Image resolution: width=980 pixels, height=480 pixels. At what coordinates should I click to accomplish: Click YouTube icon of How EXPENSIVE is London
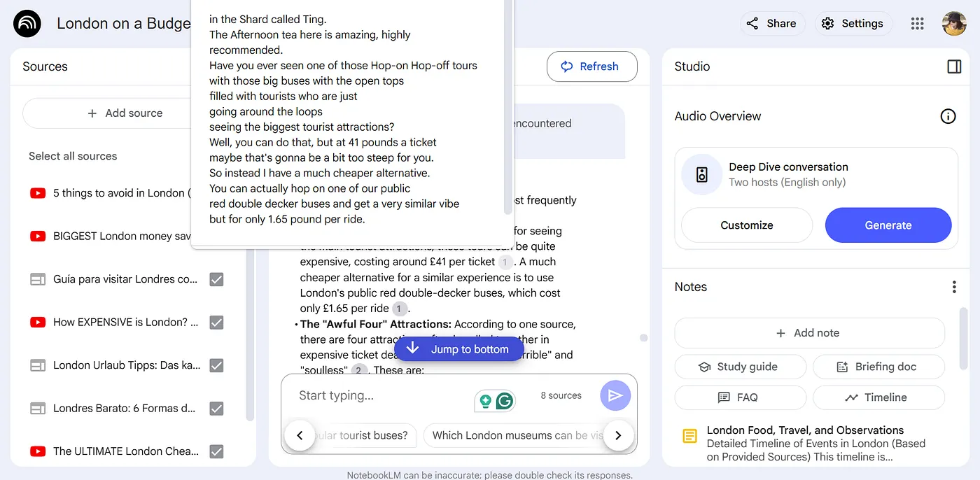(x=38, y=323)
